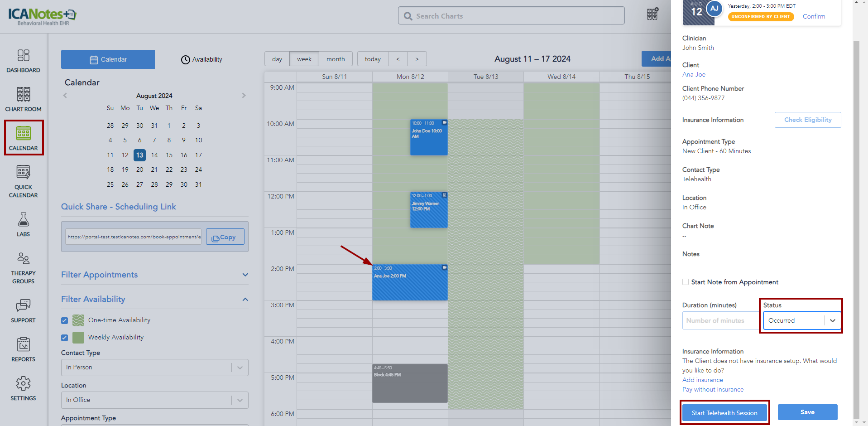Copy the scheduling link
Image resolution: width=868 pixels, height=426 pixels.
click(225, 237)
